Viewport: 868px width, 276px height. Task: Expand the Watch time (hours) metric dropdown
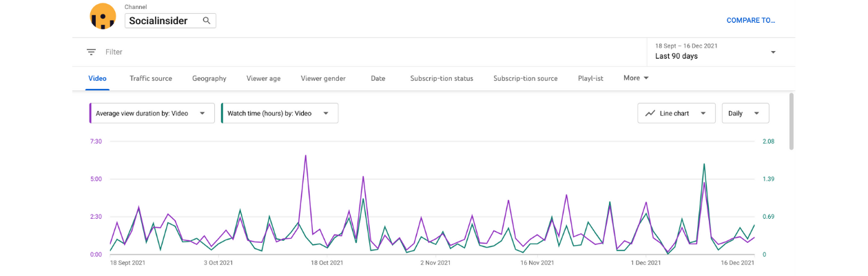point(326,113)
